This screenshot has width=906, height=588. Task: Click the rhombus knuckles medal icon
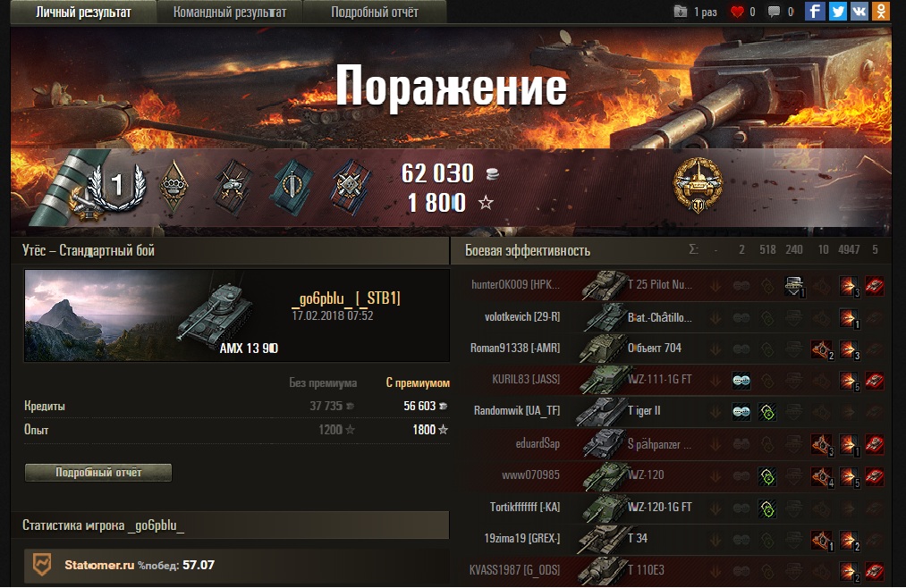174,186
